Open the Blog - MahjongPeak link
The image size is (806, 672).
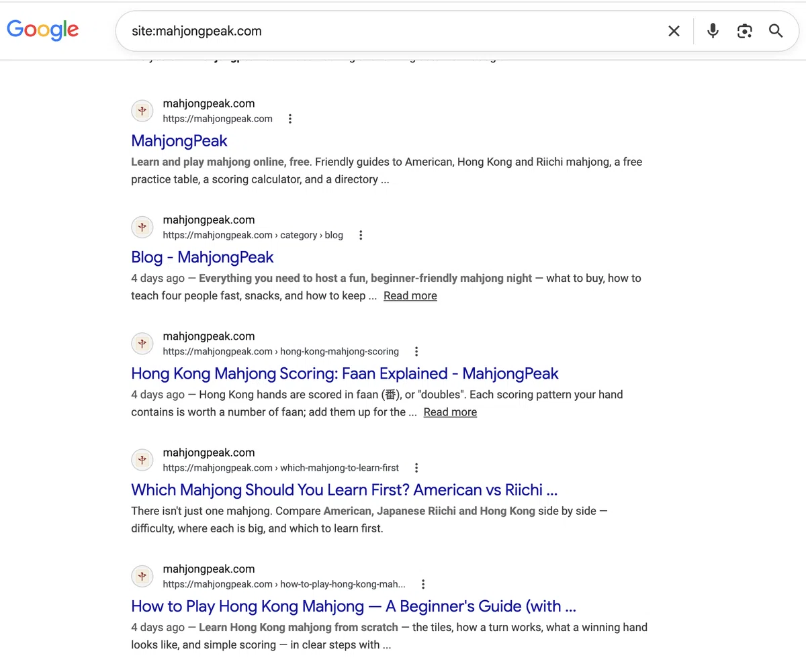tap(202, 257)
